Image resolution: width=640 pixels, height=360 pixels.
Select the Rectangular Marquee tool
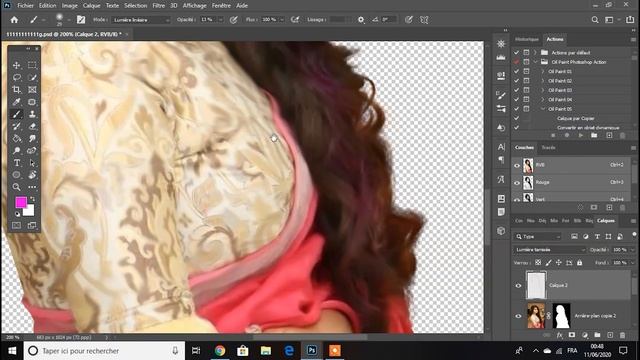32,65
